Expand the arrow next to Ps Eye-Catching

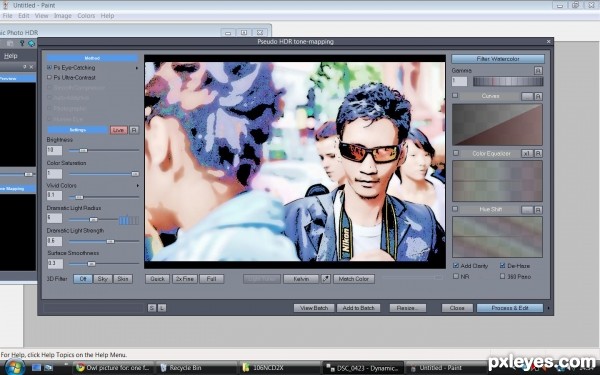pyautogui.click(x=137, y=68)
